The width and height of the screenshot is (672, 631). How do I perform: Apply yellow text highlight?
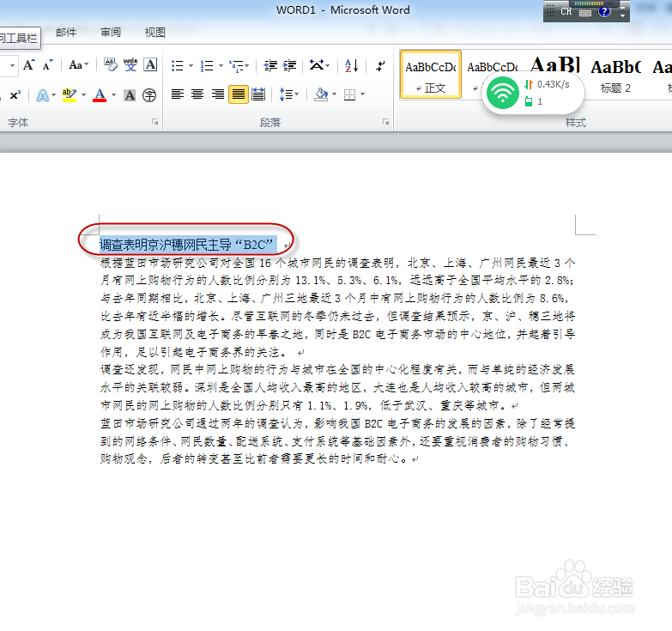70,94
